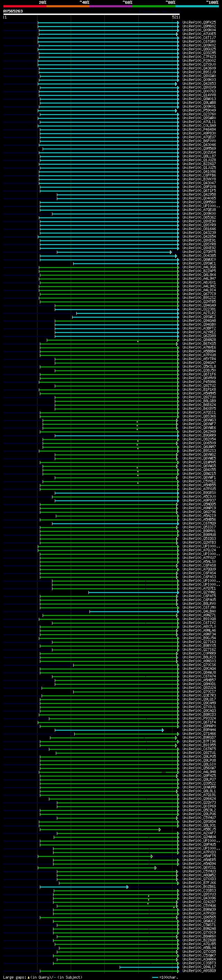
Task: Open hit UniRef100_P46484
Action: (x=199, y=129)
